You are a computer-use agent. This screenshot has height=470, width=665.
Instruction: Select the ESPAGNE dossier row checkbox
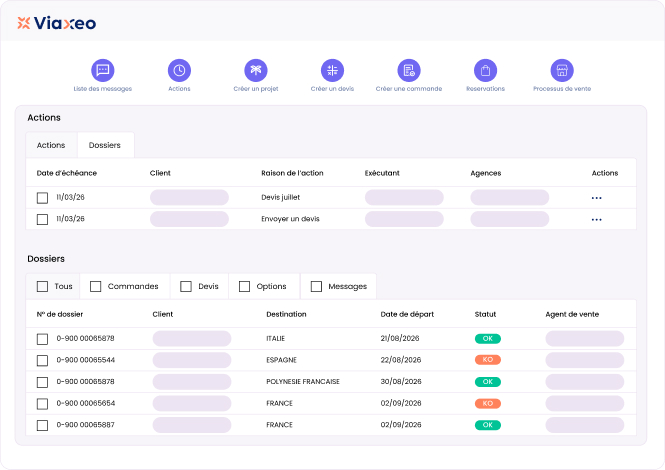pyautogui.click(x=42, y=361)
